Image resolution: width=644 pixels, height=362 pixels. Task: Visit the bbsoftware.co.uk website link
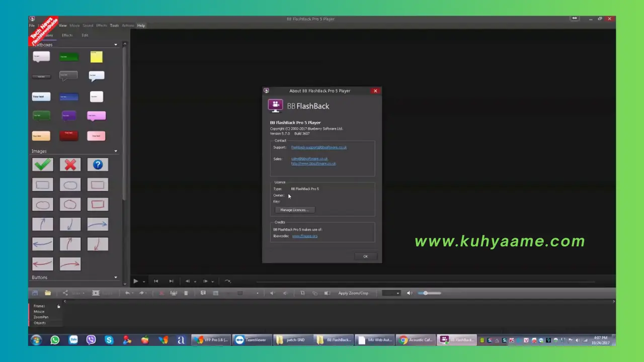pyautogui.click(x=313, y=163)
